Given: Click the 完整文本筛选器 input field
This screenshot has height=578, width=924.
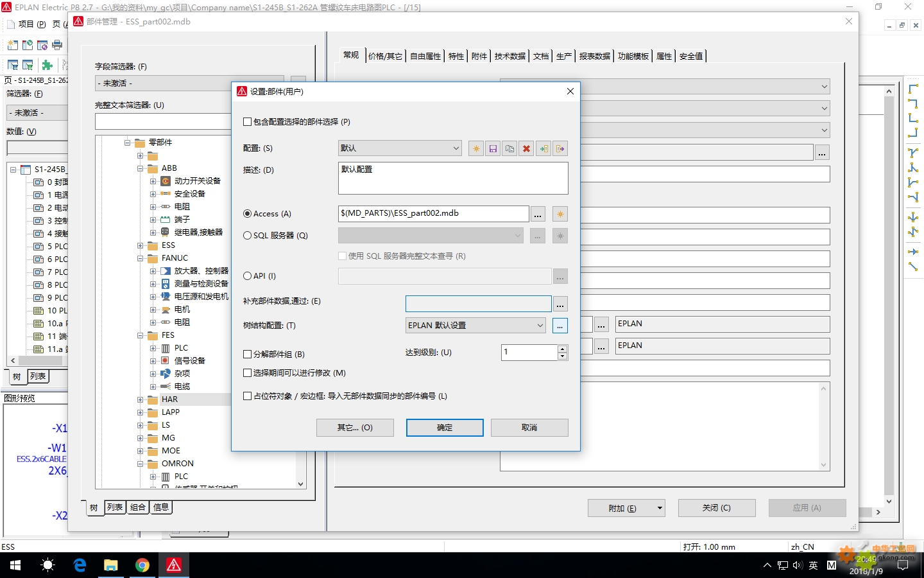Looking at the screenshot, I should tap(163, 122).
